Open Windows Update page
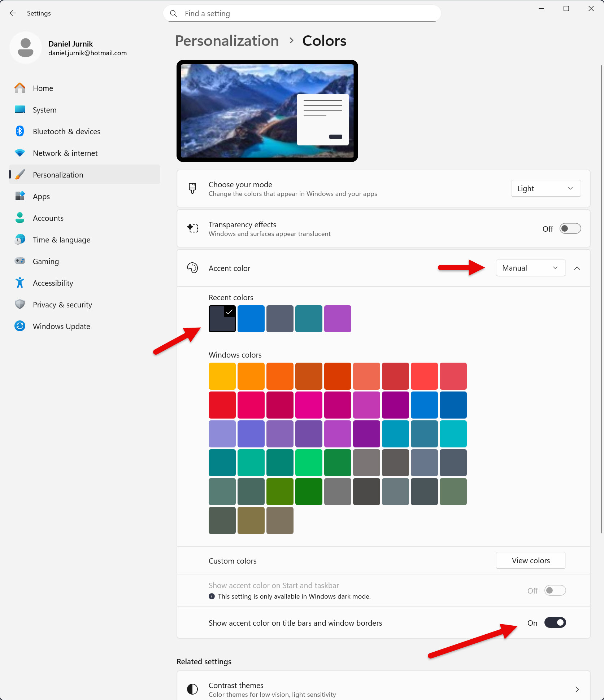604x700 pixels. 84,326
